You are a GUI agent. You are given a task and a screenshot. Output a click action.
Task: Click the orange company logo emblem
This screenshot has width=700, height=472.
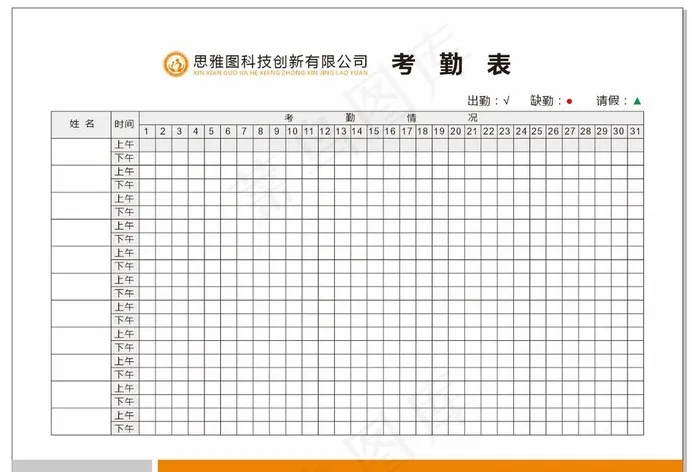point(175,64)
